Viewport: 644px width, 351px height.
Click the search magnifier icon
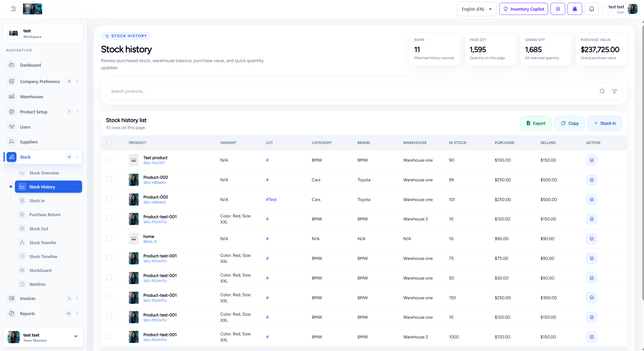click(602, 91)
